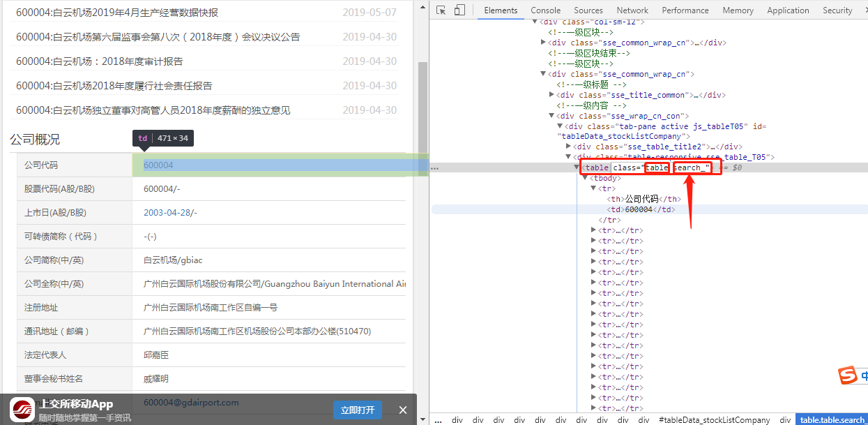
Task: Switch to the Network tab
Action: 632,10
